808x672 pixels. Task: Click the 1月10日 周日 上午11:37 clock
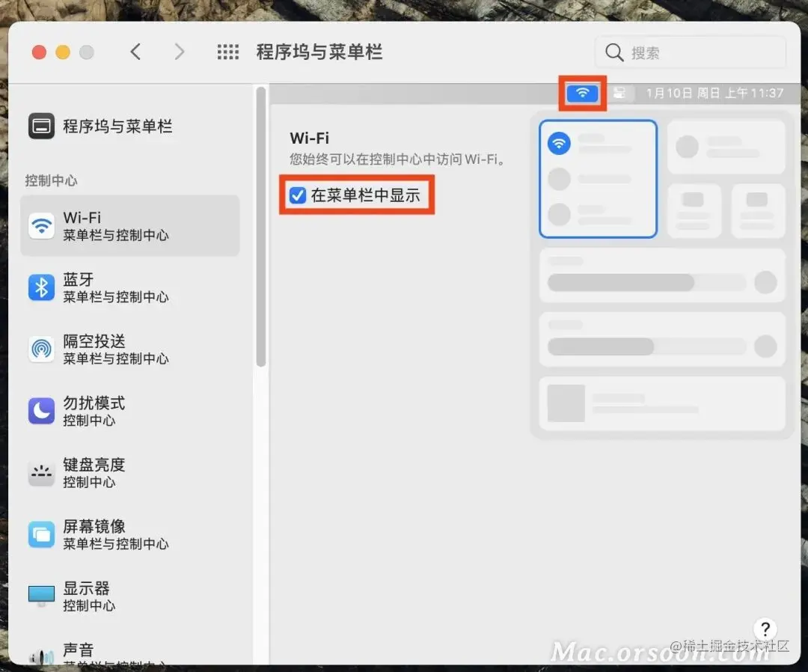[x=714, y=94]
